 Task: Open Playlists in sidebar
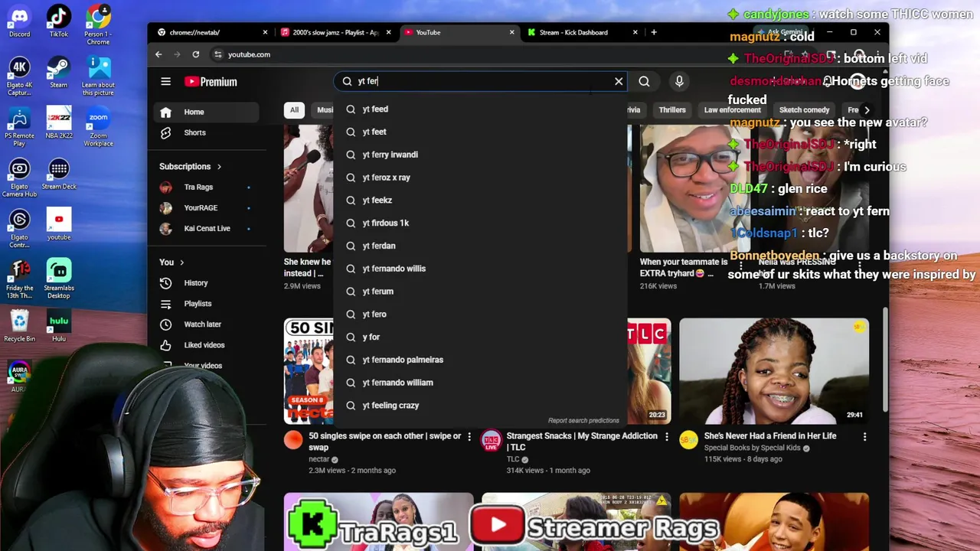pyautogui.click(x=206, y=304)
